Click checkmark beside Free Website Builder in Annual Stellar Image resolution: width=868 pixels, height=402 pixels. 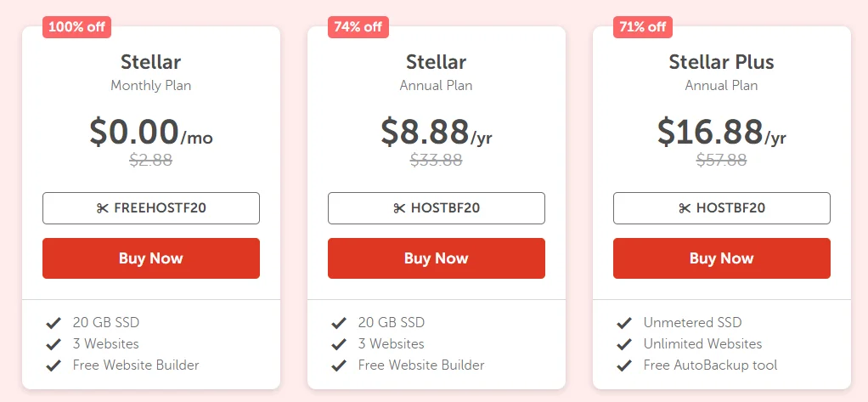pos(339,365)
